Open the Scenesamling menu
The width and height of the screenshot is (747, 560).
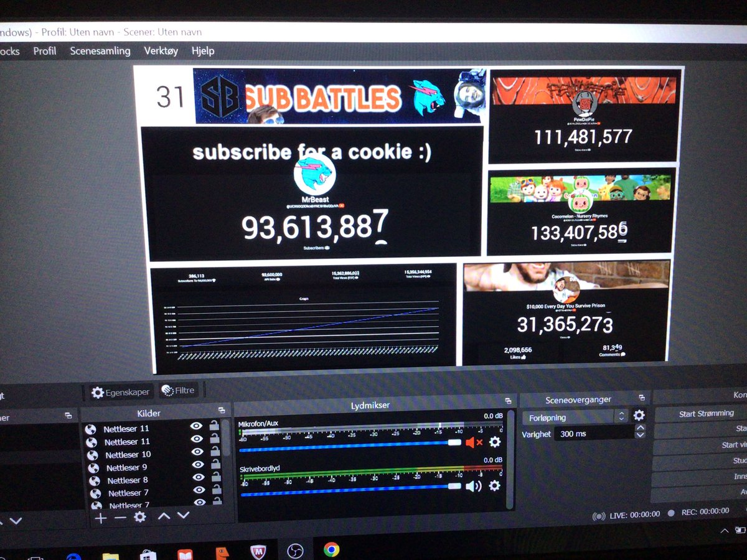(x=100, y=51)
